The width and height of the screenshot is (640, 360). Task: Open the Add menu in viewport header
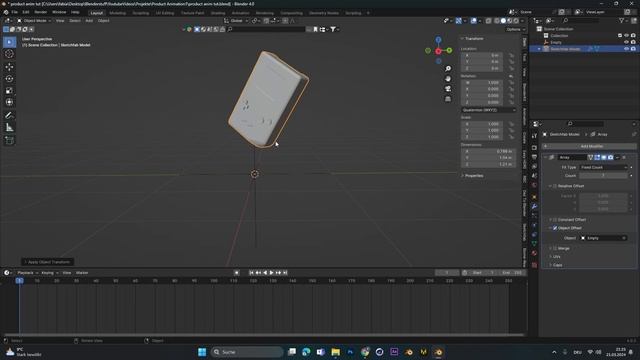[89, 20]
